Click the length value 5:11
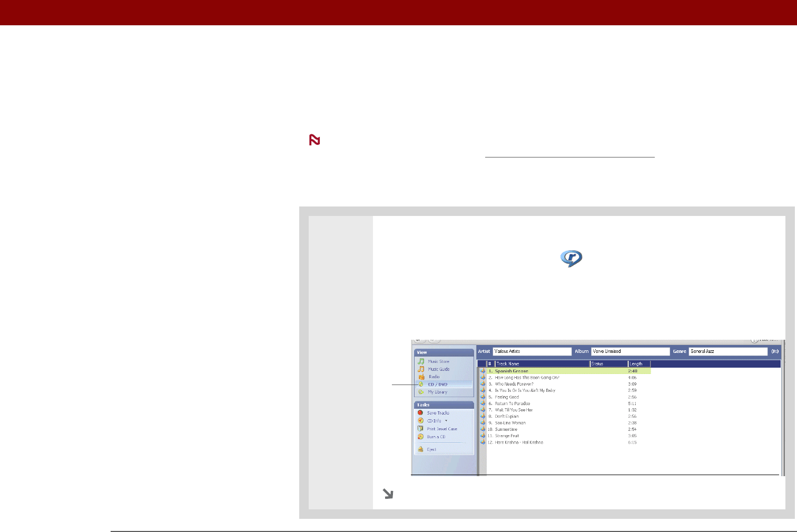The width and height of the screenshot is (797, 532). coord(632,403)
